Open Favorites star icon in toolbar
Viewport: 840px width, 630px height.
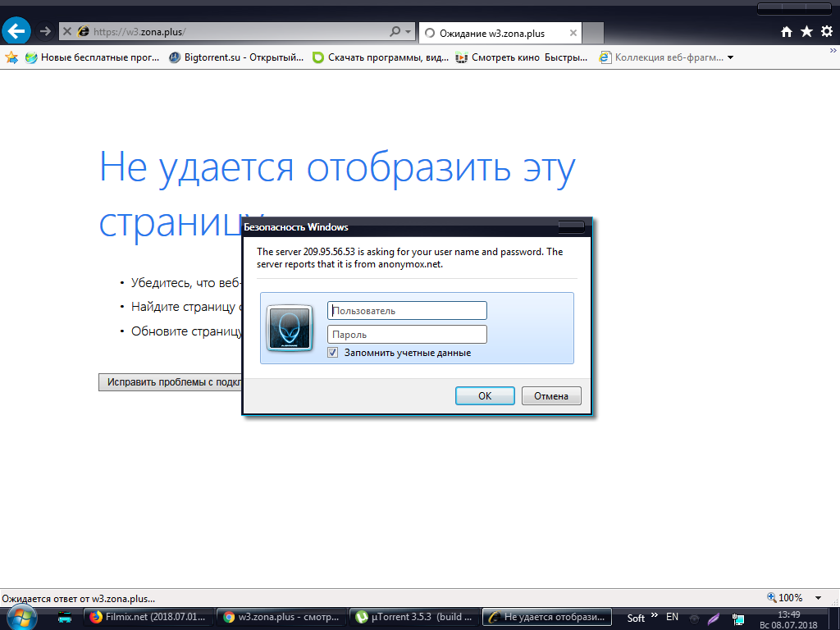806,32
